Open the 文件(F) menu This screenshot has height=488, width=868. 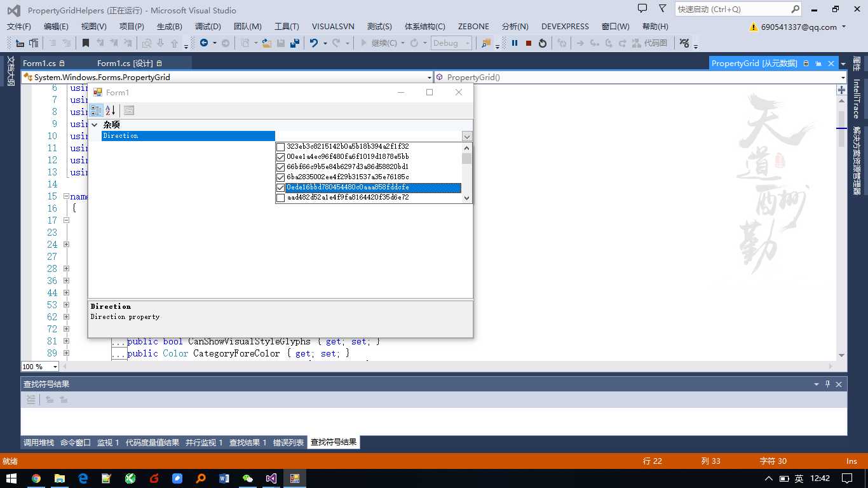(x=19, y=27)
